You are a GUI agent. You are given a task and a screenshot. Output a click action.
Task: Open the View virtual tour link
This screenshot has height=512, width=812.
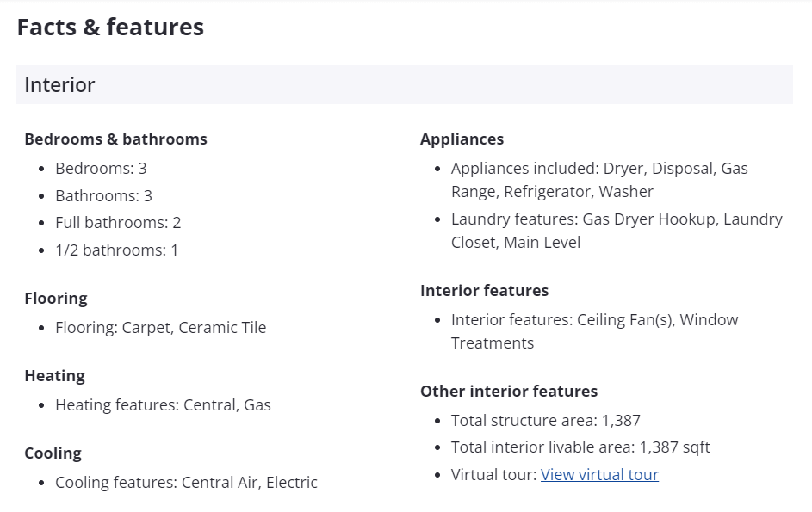pos(599,474)
